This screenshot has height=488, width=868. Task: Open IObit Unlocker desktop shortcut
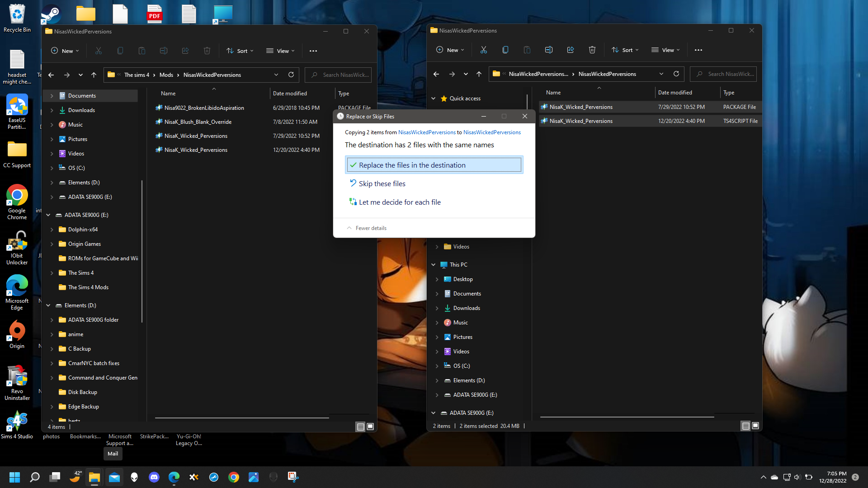pyautogui.click(x=17, y=247)
